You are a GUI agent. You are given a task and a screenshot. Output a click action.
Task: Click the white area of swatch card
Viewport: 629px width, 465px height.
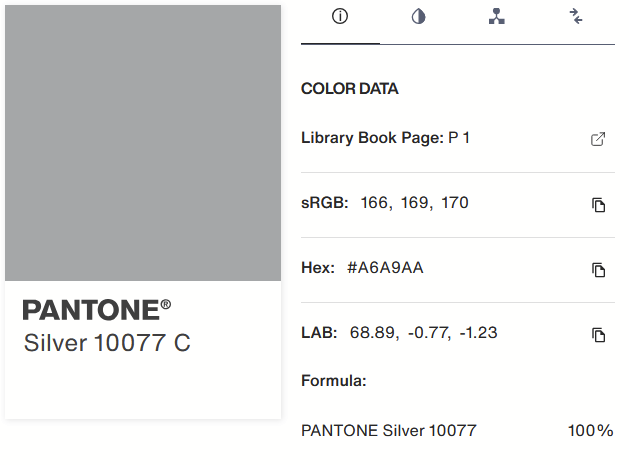[143, 385]
